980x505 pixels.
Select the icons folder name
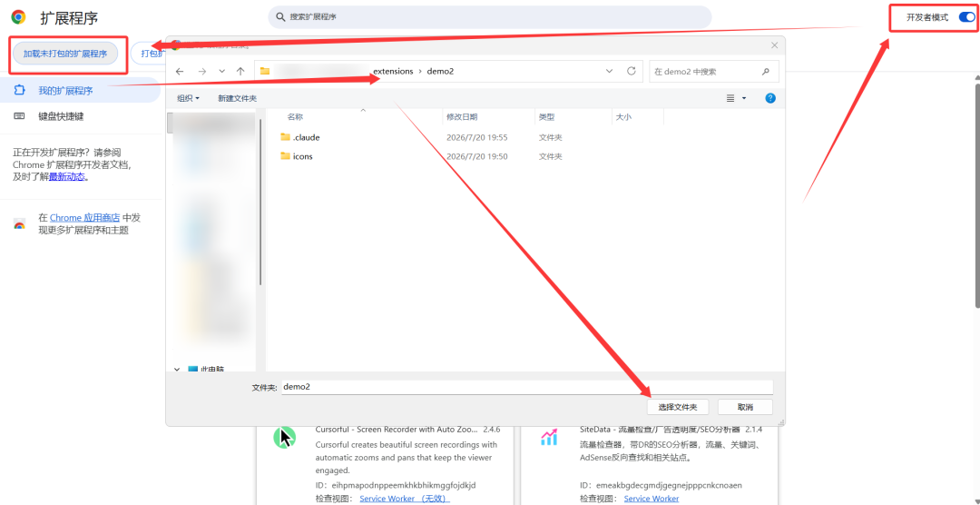point(302,156)
